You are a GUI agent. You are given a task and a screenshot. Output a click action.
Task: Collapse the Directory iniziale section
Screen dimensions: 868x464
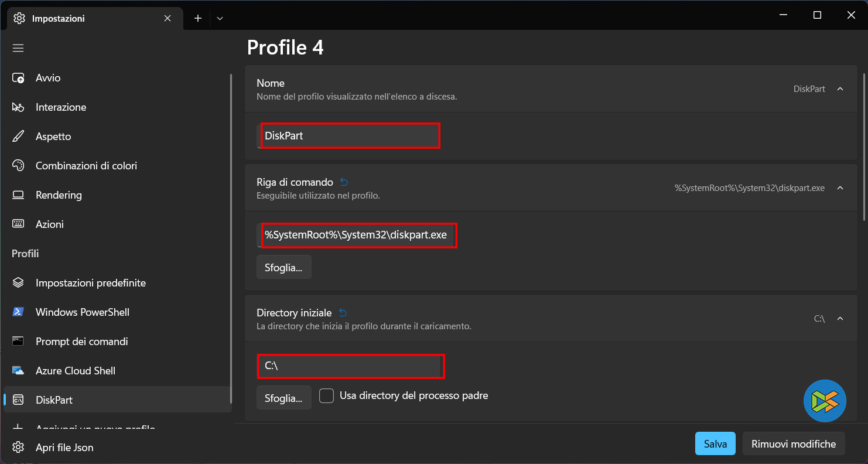840,319
